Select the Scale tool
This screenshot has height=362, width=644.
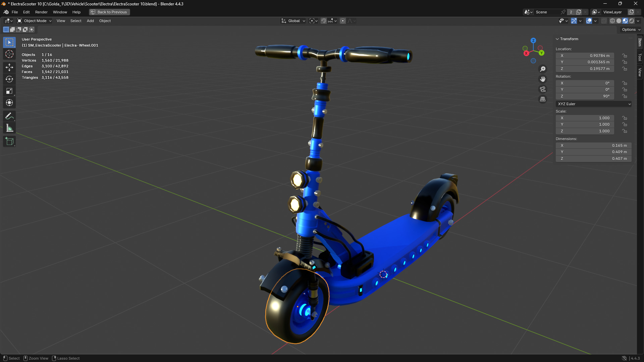[x=9, y=90]
